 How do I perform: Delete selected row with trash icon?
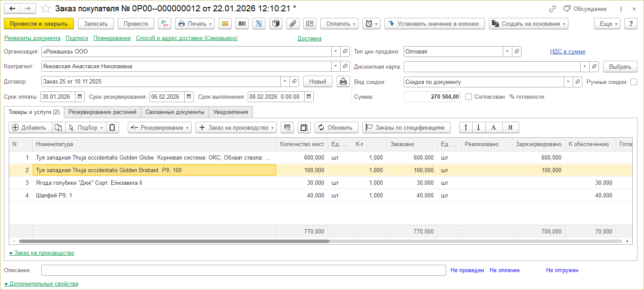[112, 127]
